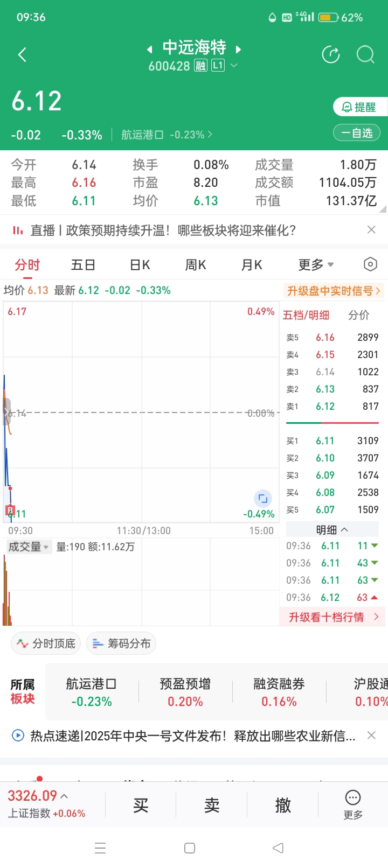The image size is (388, 868).
Task: Tap the 融 margin trading badge
Action: (201, 66)
